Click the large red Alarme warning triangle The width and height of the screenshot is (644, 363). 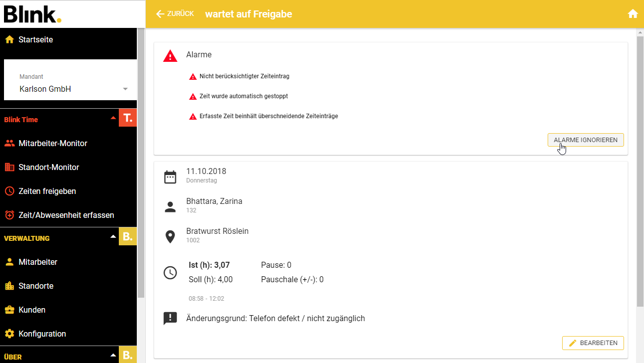(170, 56)
